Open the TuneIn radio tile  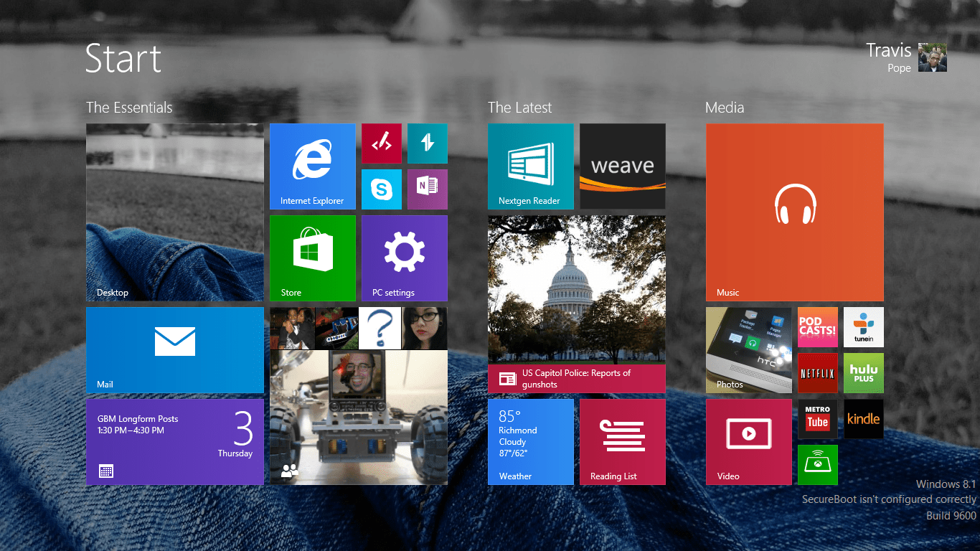coord(863,327)
